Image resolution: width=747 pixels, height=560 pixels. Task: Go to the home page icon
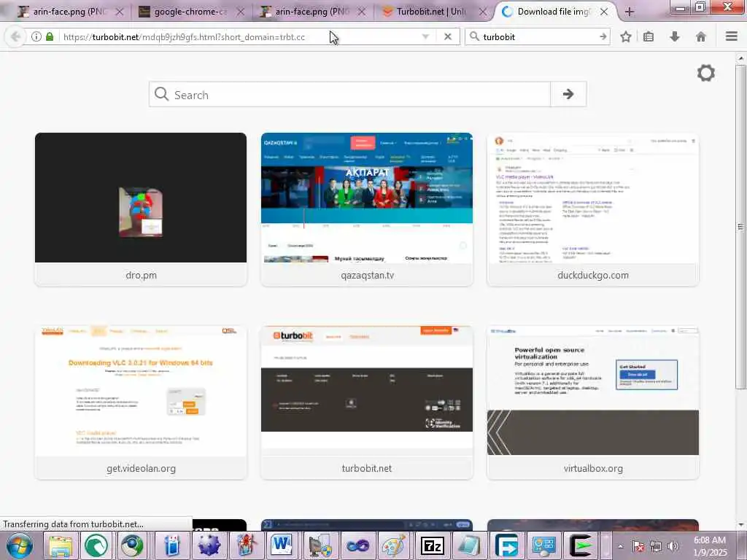coord(701,36)
